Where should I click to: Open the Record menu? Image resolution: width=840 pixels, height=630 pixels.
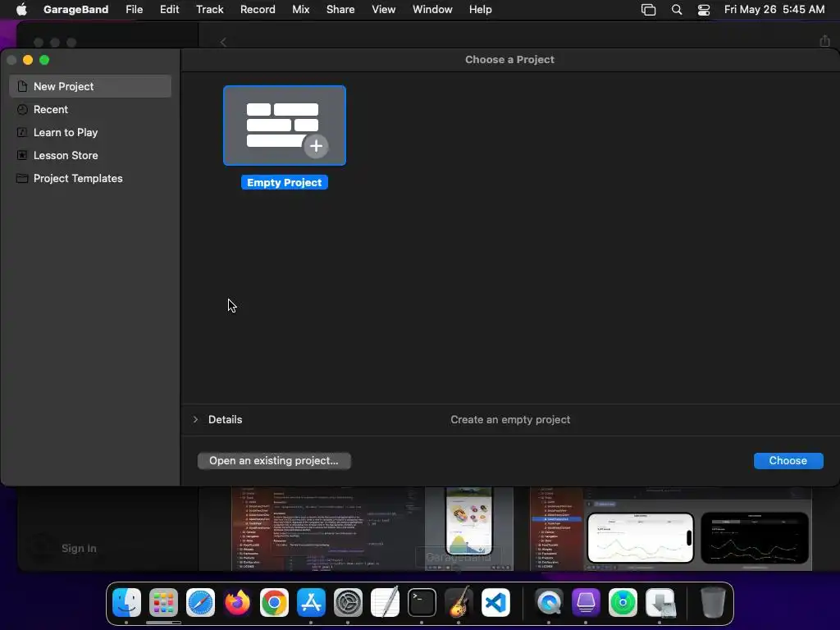(x=258, y=10)
